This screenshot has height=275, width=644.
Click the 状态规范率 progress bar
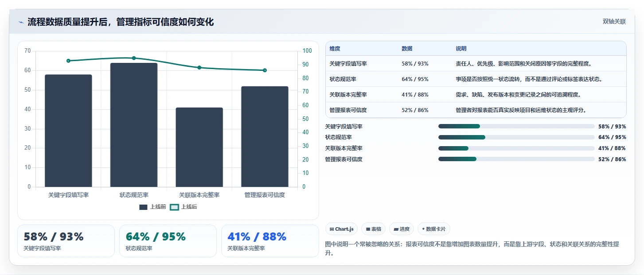pos(516,137)
